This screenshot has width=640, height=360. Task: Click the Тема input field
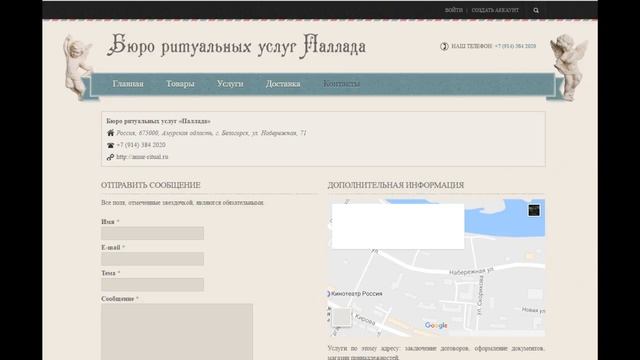(x=153, y=284)
